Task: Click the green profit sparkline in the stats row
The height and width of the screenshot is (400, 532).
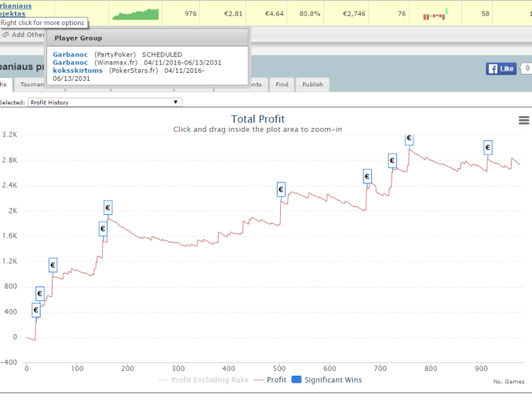Action: click(x=135, y=13)
